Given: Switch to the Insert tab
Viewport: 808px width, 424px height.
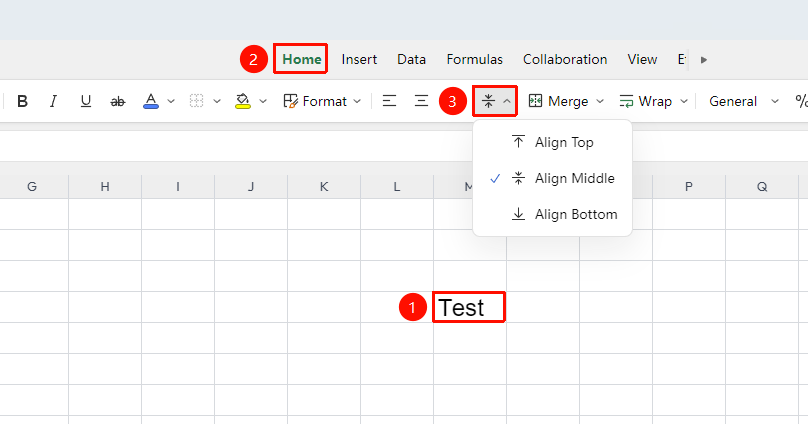Looking at the screenshot, I should point(359,59).
